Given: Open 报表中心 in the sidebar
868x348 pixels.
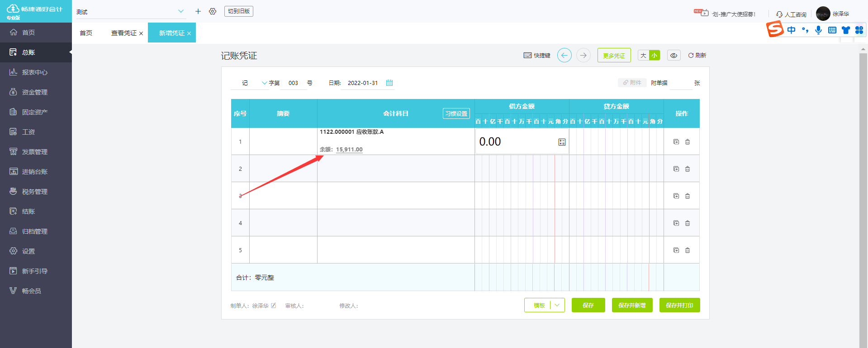Looking at the screenshot, I should coord(35,72).
